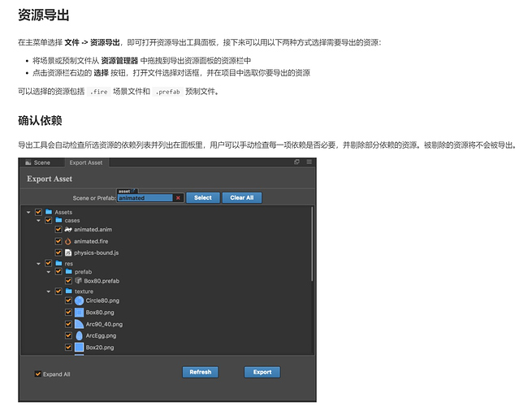Select the physics-bound.js file name

[x=97, y=253]
